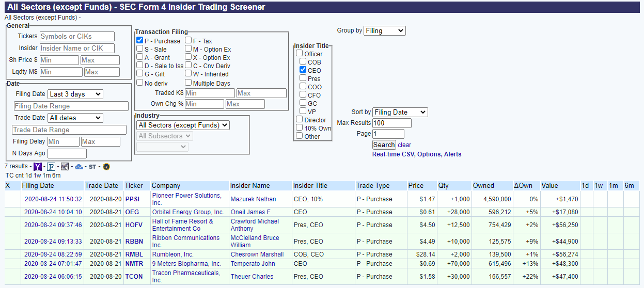This screenshot has height=288, width=644.
Task: Open insider Temperato John link
Action: 253,263
